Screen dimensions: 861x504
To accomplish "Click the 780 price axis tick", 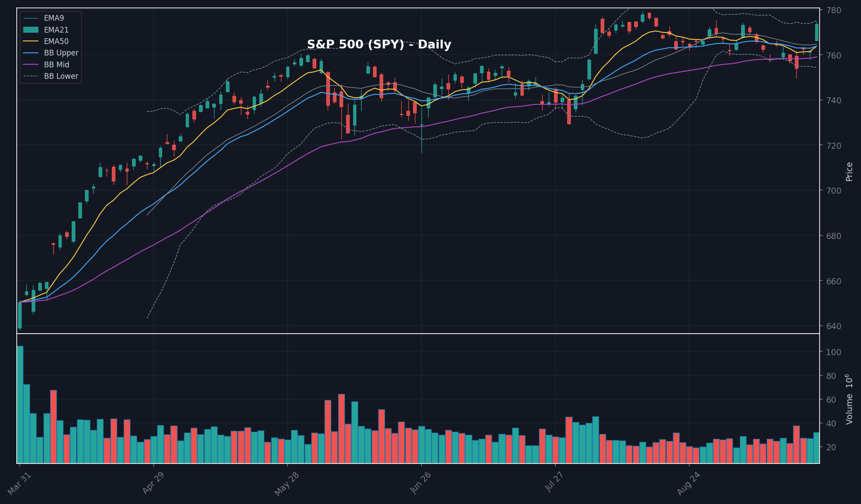I will click(834, 10).
